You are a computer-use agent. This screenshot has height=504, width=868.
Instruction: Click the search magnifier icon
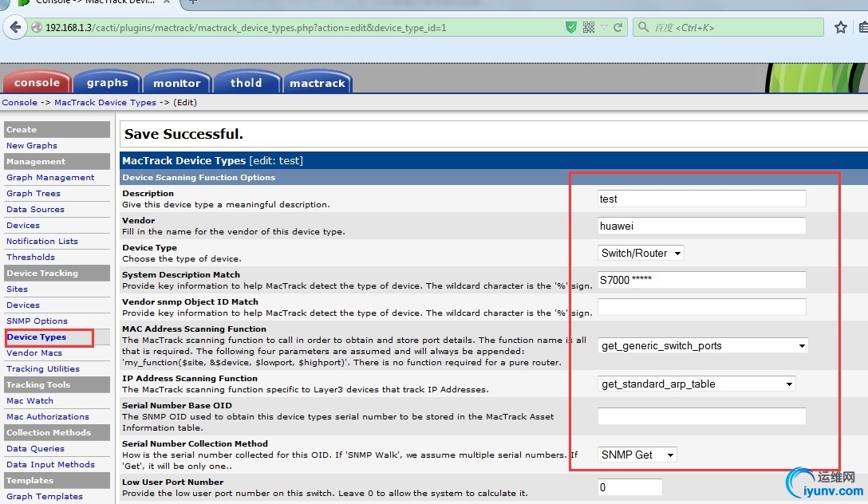pos(643,26)
